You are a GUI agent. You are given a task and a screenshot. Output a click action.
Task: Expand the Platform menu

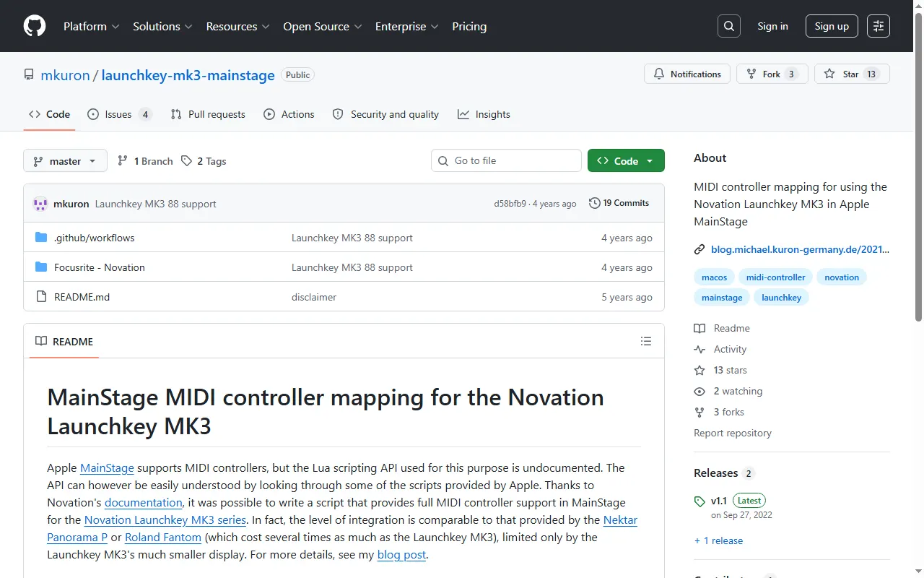92,26
